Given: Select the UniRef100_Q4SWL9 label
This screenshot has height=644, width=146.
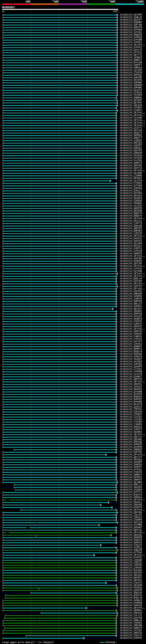Looking at the screenshot, I should click(131, 198).
